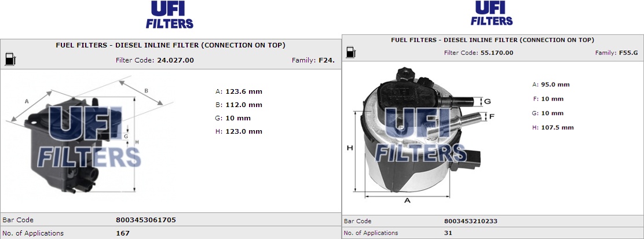Click dimension B: 112.0 mm

pos(239,105)
